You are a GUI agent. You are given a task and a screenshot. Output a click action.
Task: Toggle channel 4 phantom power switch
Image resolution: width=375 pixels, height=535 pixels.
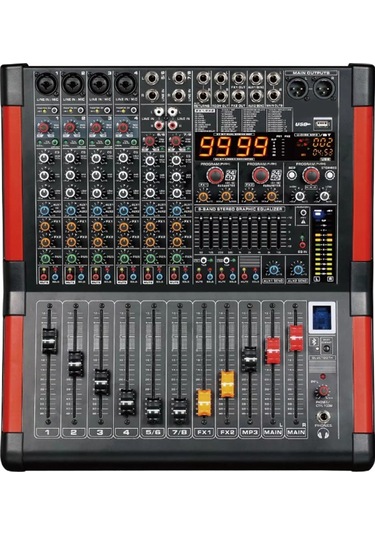134,110
